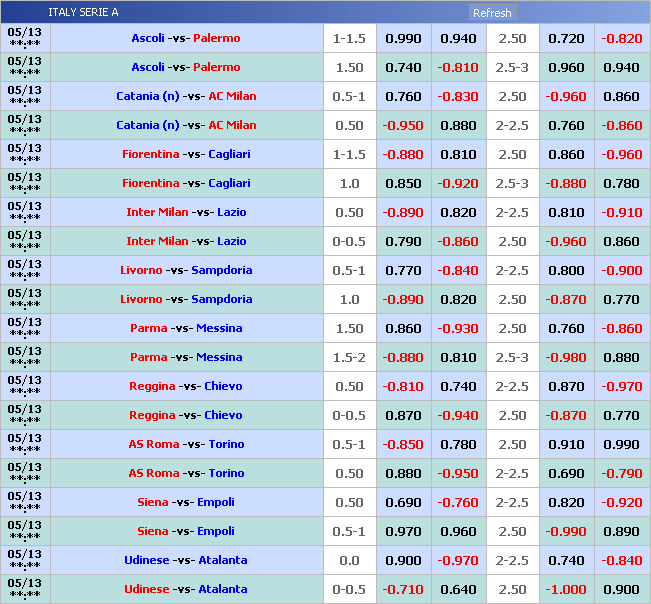Click the -0.790 odds for AS Roma-Torino
Screen dimensions: 651x604
pyautogui.click(x=622, y=473)
